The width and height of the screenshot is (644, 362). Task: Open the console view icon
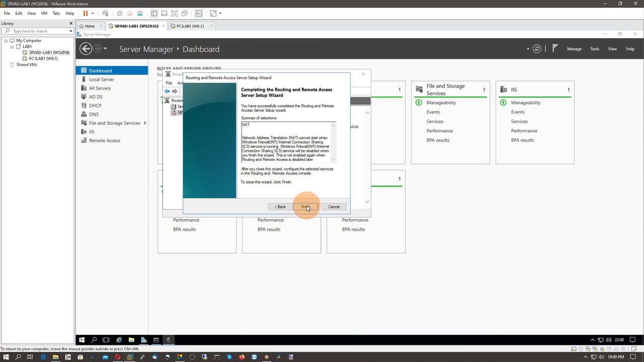coord(199,14)
